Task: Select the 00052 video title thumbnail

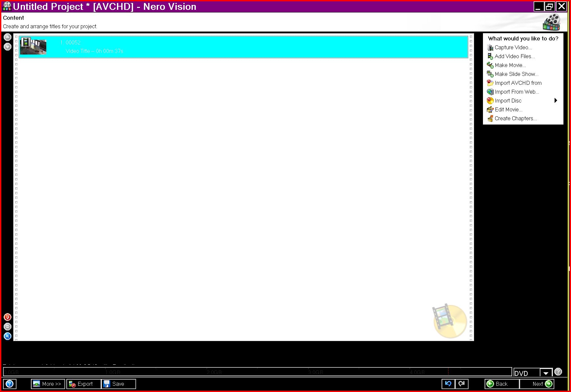Action: [x=33, y=46]
